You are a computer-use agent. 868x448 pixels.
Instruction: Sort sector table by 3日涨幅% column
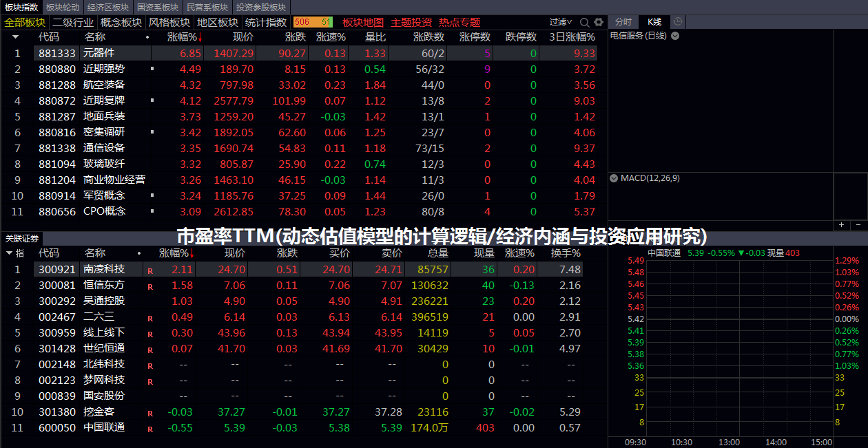(572, 37)
